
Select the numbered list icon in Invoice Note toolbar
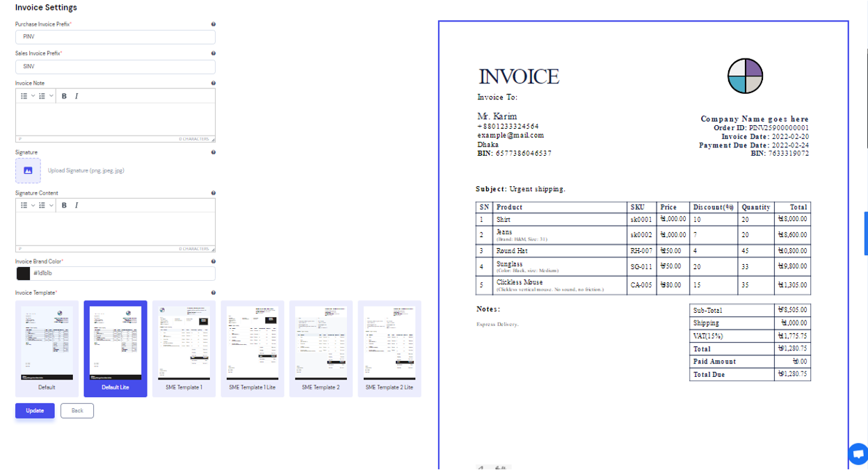tap(42, 95)
